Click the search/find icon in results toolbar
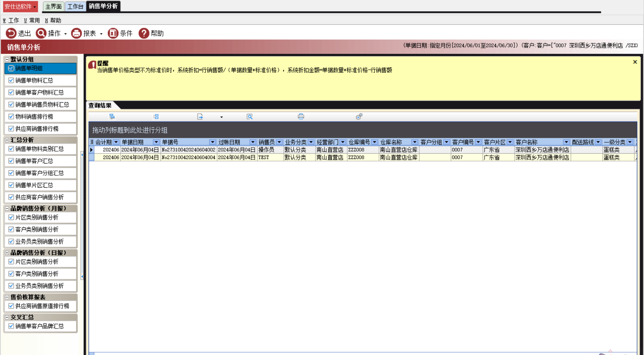644x355 pixels. [x=250, y=117]
